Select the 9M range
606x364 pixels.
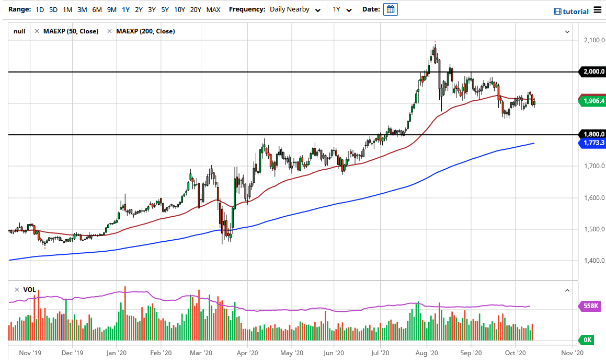tap(112, 9)
